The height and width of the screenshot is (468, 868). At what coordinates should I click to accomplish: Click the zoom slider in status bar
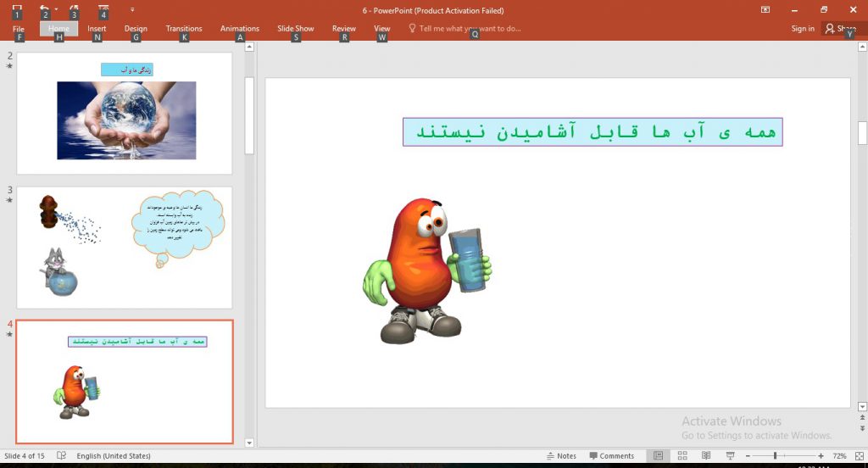click(x=776, y=456)
